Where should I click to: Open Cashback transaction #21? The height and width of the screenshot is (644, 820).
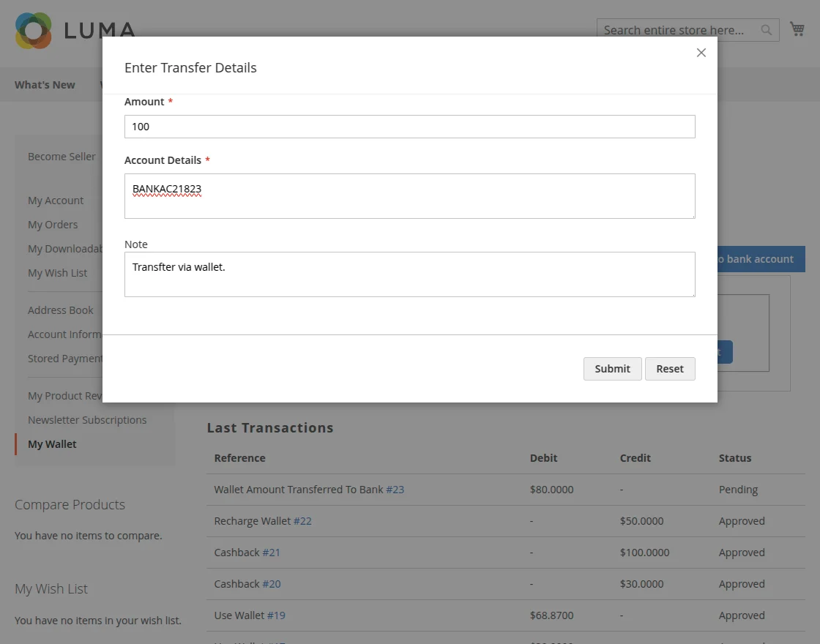point(272,552)
